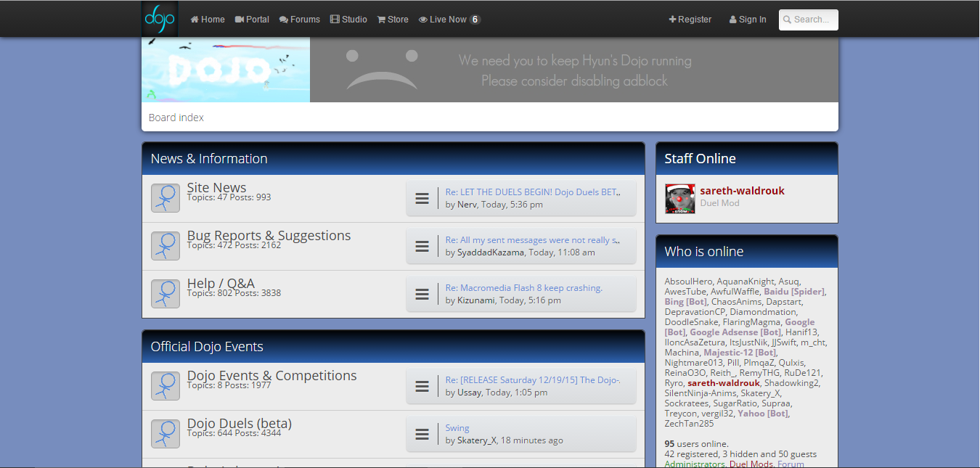Click the Administrators group legend link
Image resolution: width=980 pixels, height=468 pixels.
point(694,464)
